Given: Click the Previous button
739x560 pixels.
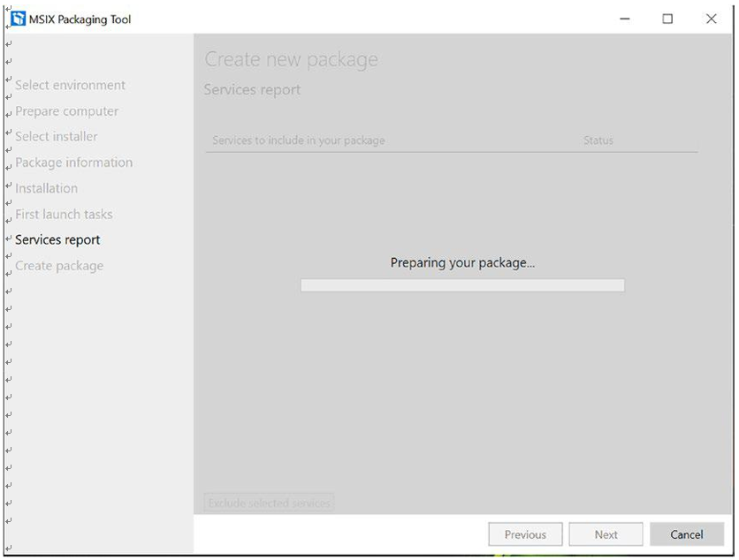Looking at the screenshot, I should tap(525, 534).
